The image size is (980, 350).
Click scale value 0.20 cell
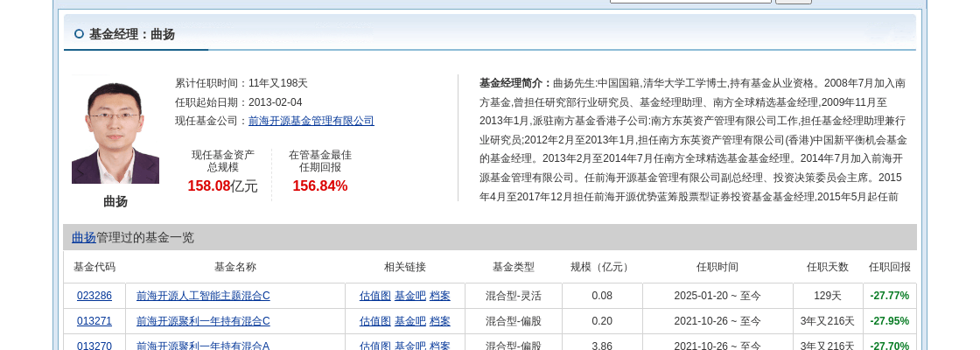pyautogui.click(x=602, y=321)
